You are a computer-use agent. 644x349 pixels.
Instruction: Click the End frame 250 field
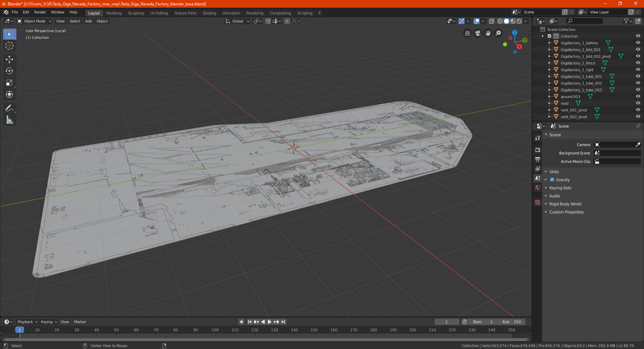[x=512, y=322]
